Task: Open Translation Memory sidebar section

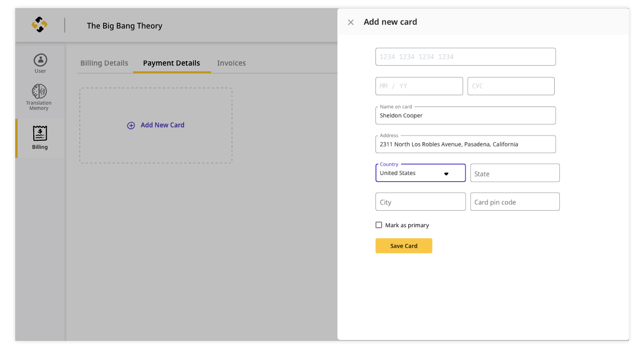Action: click(x=39, y=97)
